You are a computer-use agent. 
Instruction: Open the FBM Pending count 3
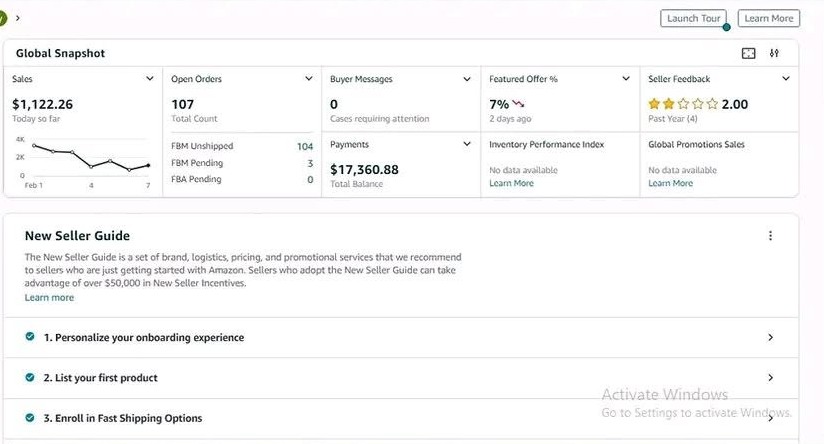(310, 163)
